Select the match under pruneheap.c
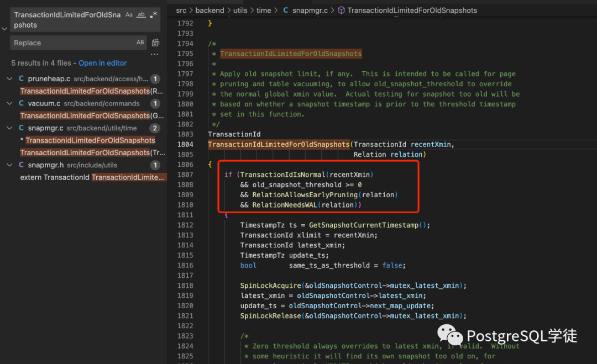This screenshot has height=364, width=597. click(91, 91)
